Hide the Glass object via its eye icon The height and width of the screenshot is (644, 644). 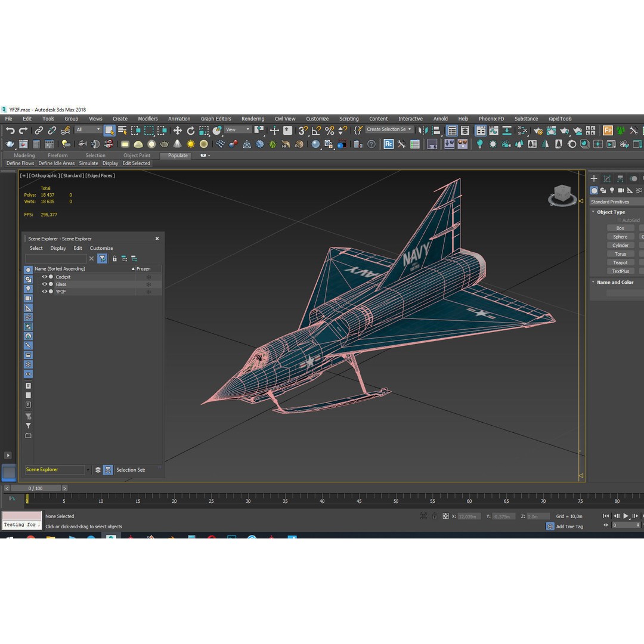45,284
